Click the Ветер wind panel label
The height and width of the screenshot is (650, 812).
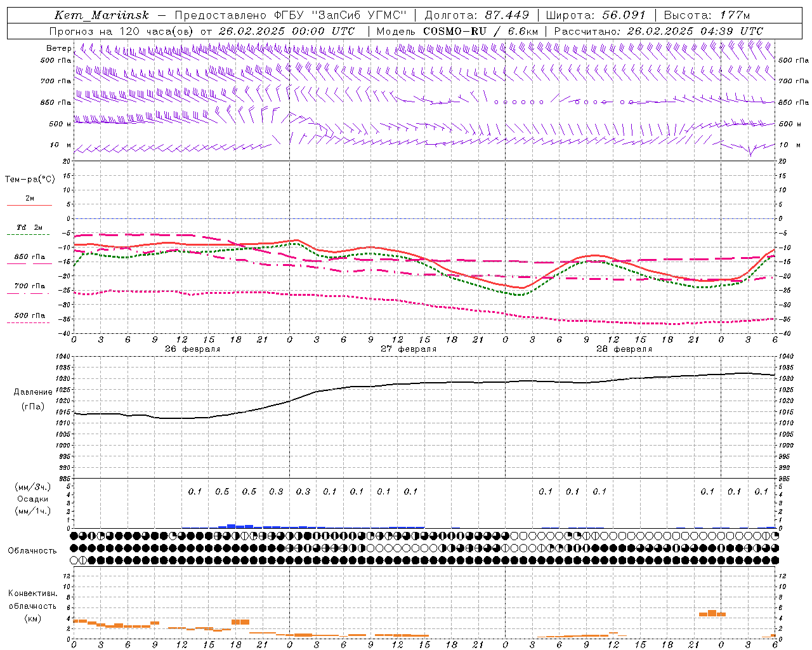(x=59, y=48)
